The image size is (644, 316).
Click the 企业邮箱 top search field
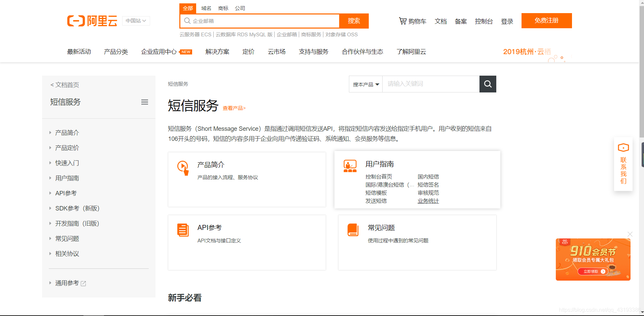(260, 21)
